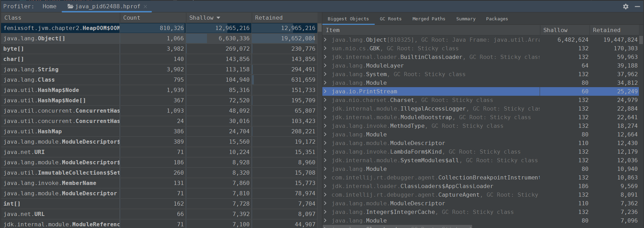Expand the LambdaForm$Kind item
Screen dimensions: 644x228
tap(325, 152)
